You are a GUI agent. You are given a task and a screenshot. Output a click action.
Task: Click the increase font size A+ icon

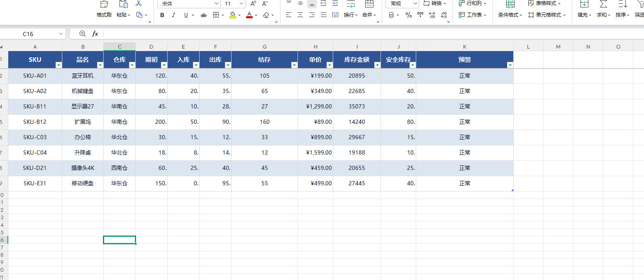click(x=254, y=3)
